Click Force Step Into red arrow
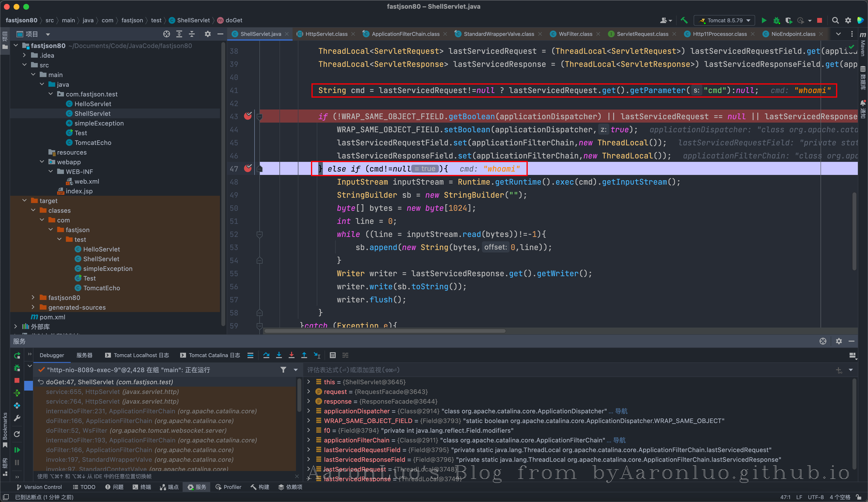This screenshot has height=502, width=868. pos(291,355)
